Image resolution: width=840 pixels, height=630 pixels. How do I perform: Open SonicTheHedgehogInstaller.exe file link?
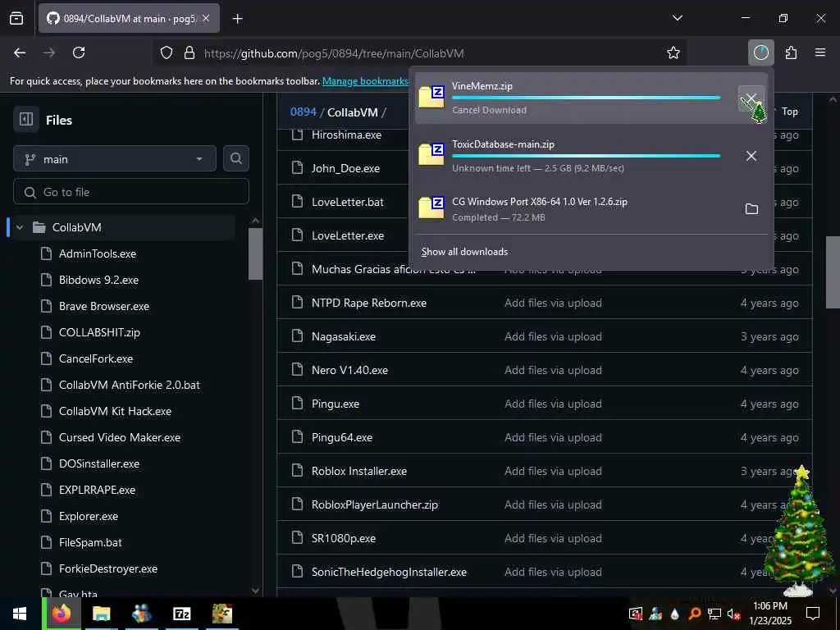tap(389, 572)
